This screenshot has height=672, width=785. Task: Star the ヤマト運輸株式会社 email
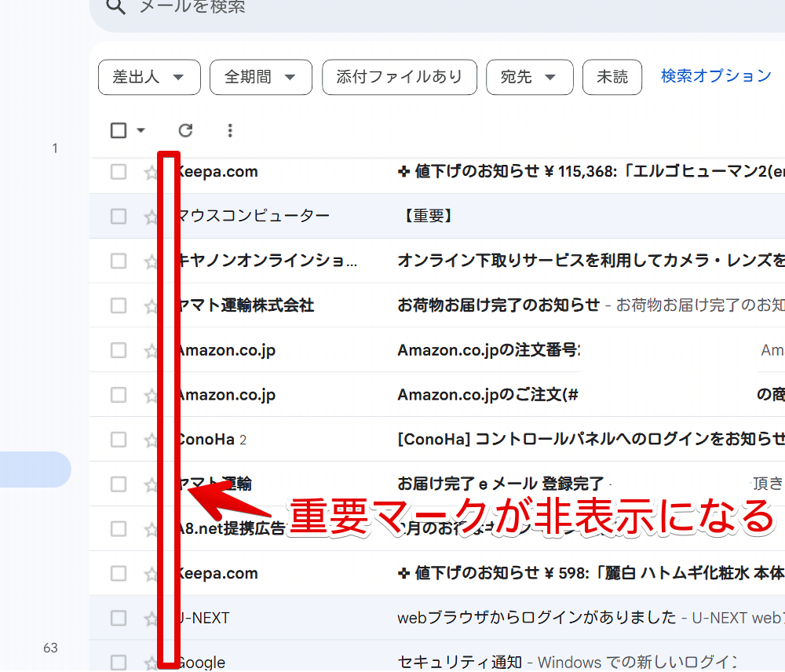(151, 306)
